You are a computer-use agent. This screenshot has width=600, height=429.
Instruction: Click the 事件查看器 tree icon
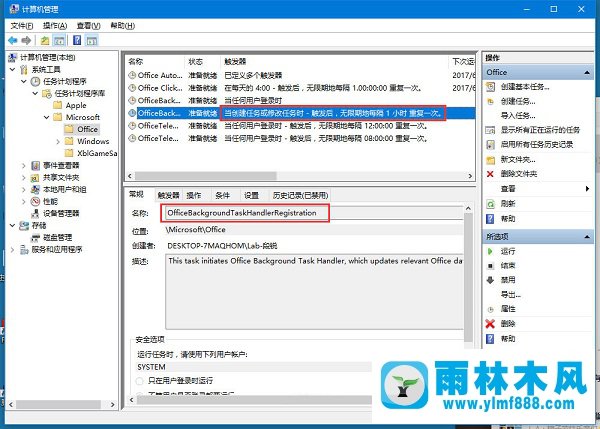[35, 165]
